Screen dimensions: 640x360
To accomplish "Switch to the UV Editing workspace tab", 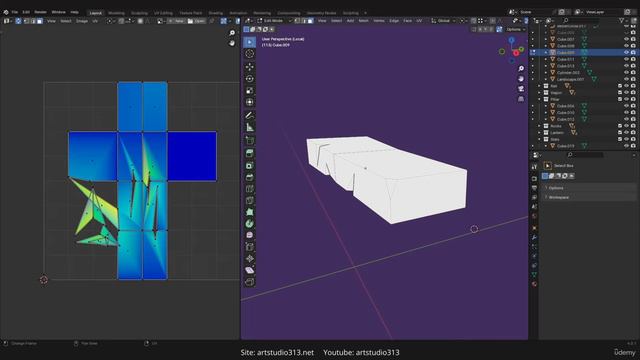I will tap(163, 13).
